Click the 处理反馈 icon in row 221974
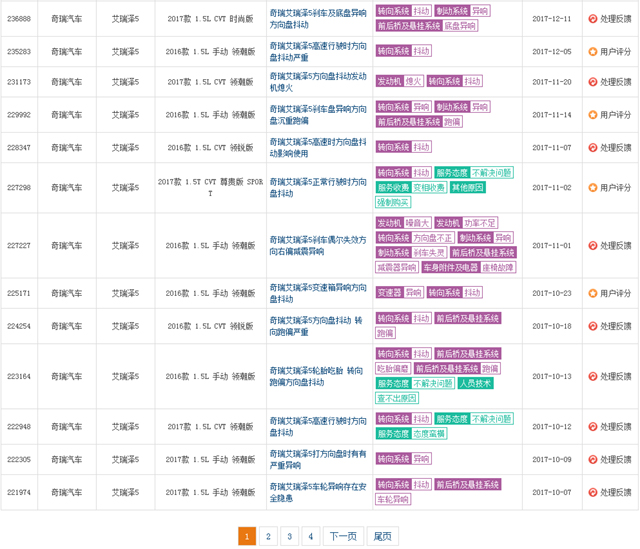This screenshot has height=549, width=640. (x=593, y=492)
